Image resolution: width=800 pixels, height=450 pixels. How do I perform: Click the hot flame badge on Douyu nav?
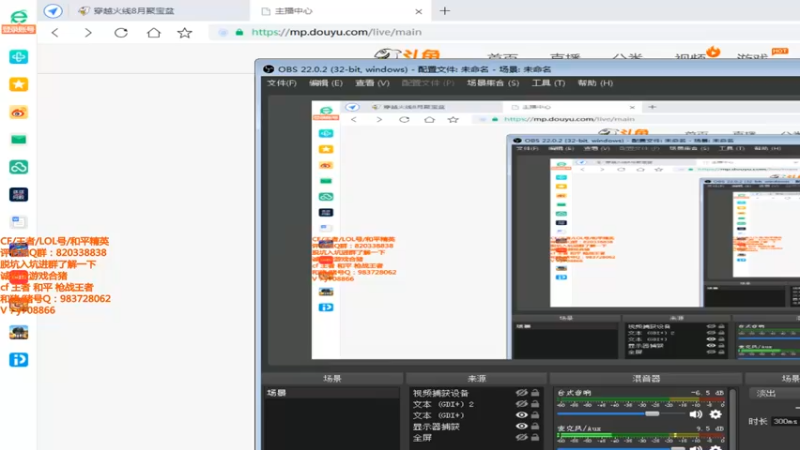click(x=713, y=51)
